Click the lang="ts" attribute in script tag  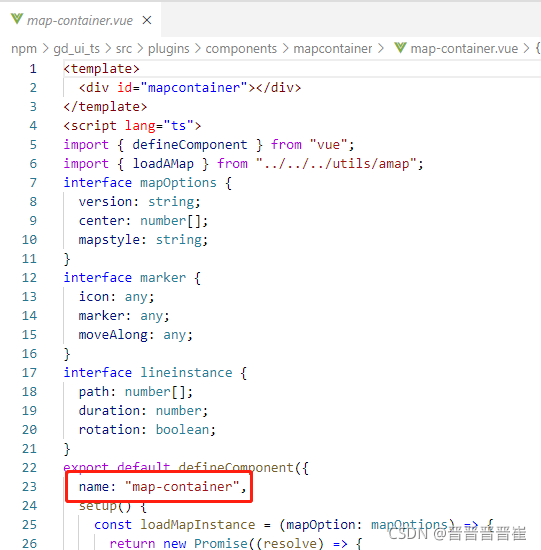[x=160, y=126]
